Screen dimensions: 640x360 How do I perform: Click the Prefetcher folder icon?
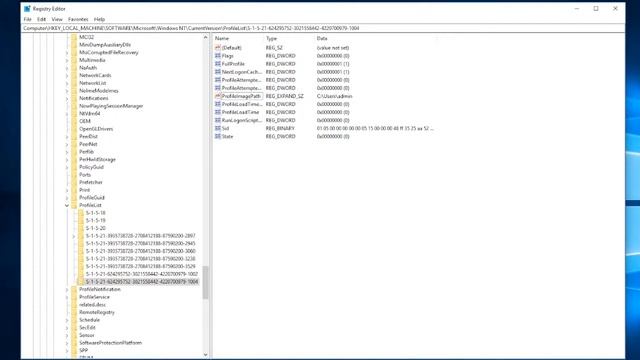pyautogui.click(x=74, y=182)
